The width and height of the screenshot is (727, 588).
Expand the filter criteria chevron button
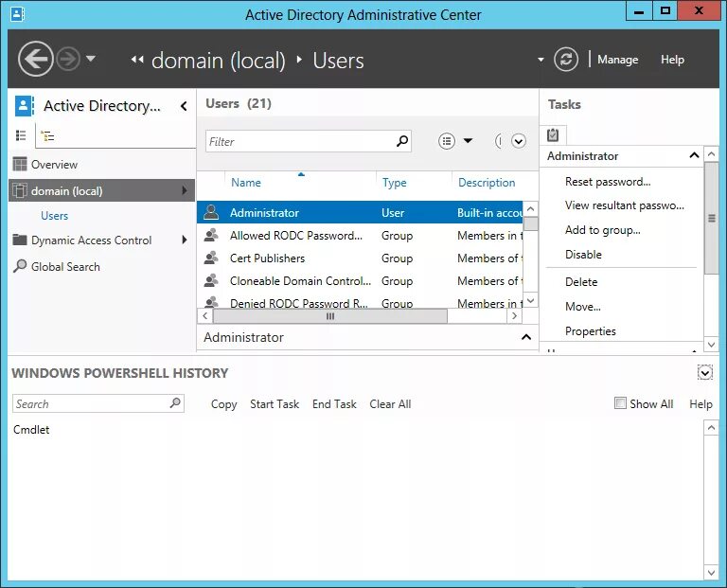(x=519, y=141)
